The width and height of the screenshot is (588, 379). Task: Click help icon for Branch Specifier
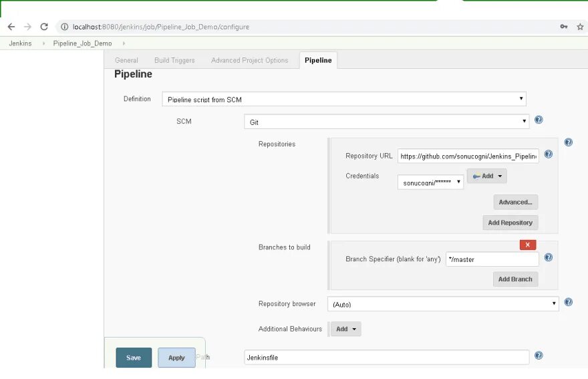(548, 257)
